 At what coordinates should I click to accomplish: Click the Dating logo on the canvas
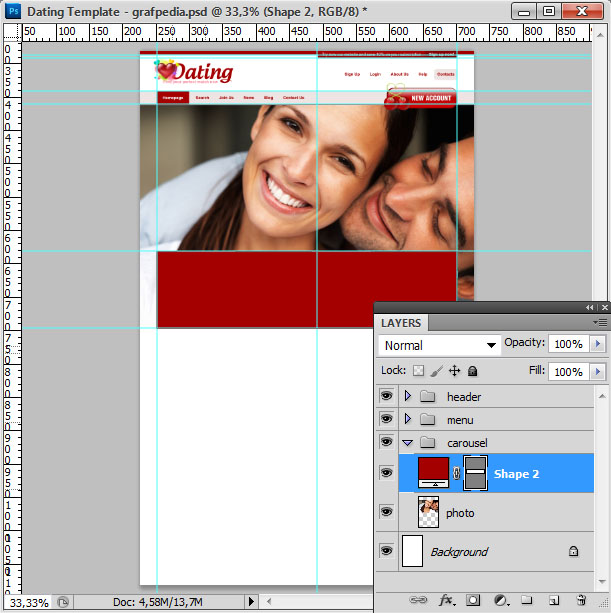(194, 72)
